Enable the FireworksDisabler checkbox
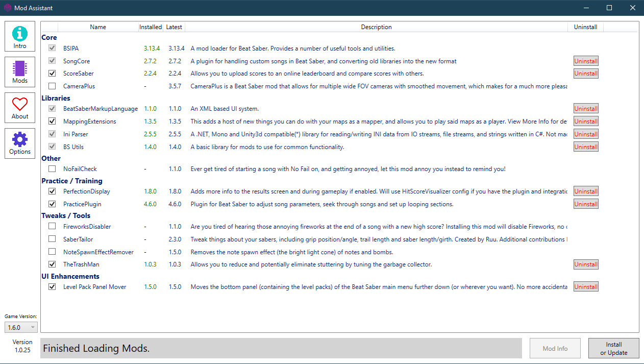This screenshot has width=644, height=364. pos(52,226)
